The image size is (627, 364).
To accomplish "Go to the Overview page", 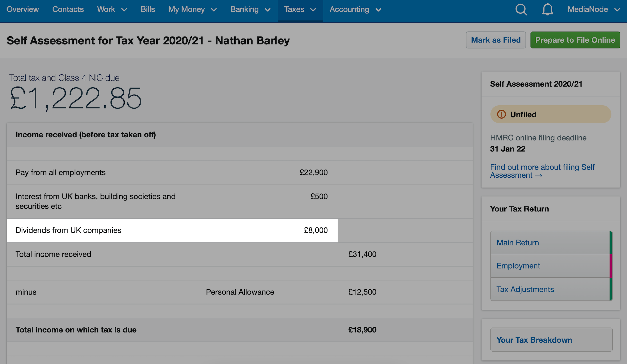I will tap(23, 9).
